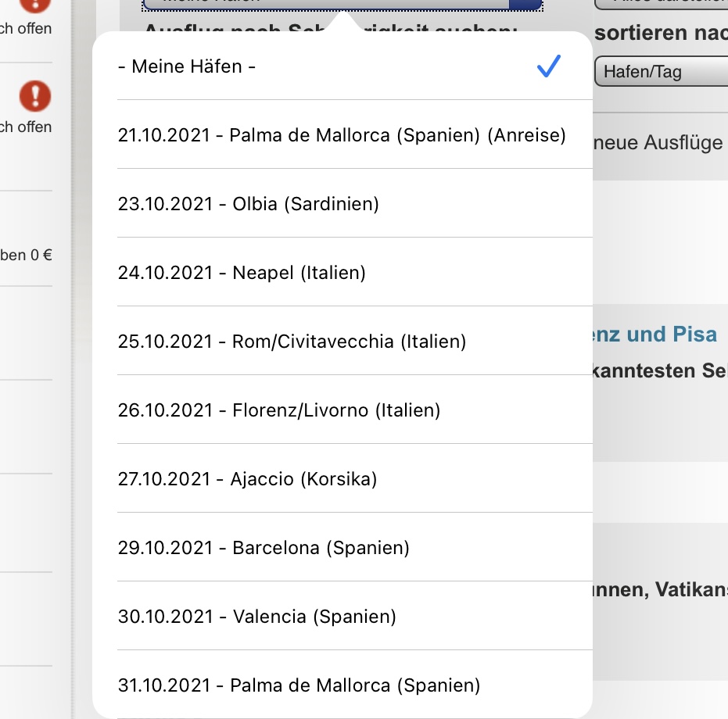Select 26.10.2021 Florenz/Livorno (Italien)
This screenshot has height=719, width=728.
(279, 410)
